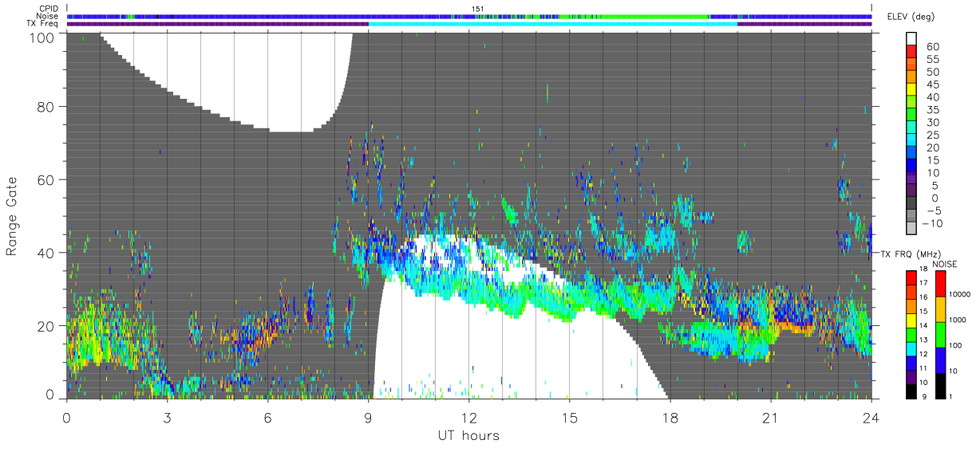The width and height of the screenshot is (980, 452).
Task: Click the 45 label on ELEV scale
Action: (x=932, y=85)
